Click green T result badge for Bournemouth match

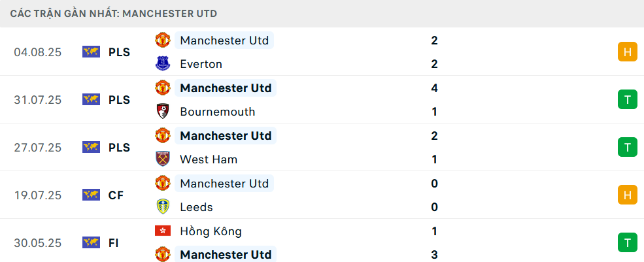627,100
